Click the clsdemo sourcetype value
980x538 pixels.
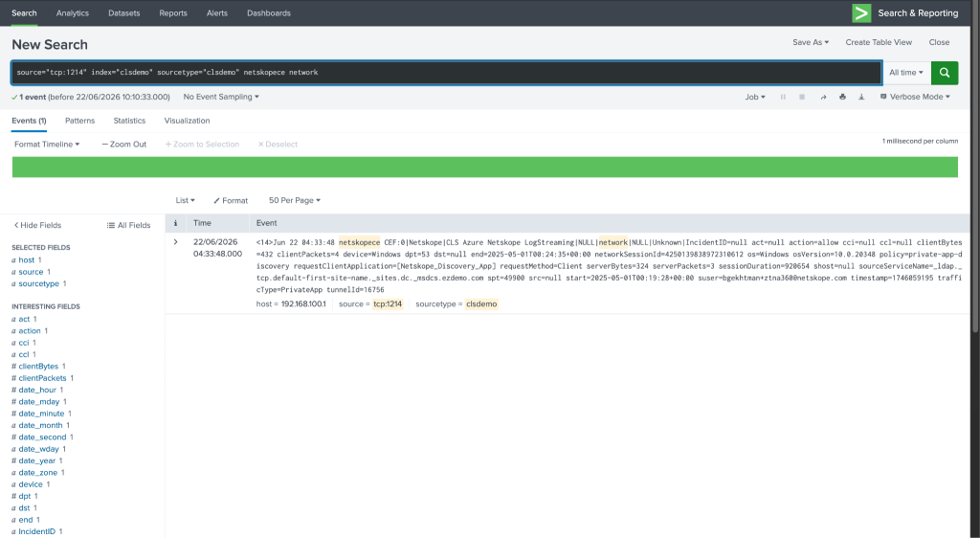coord(481,304)
